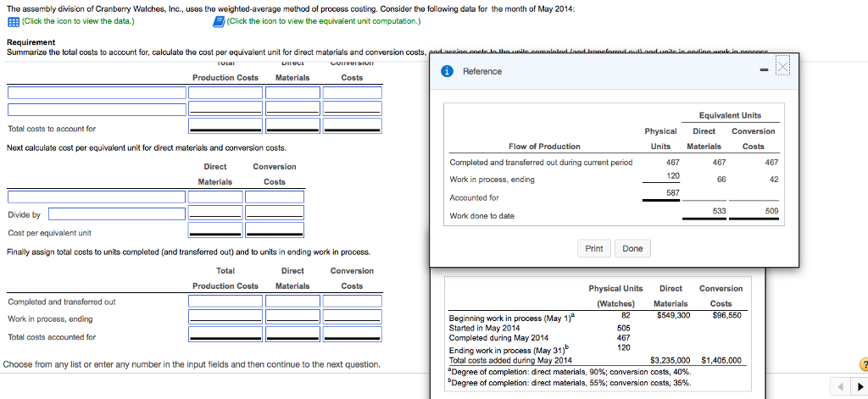
Task: Select Divide by row Conversion Costs field
Action: pyautogui.click(x=275, y=213)
